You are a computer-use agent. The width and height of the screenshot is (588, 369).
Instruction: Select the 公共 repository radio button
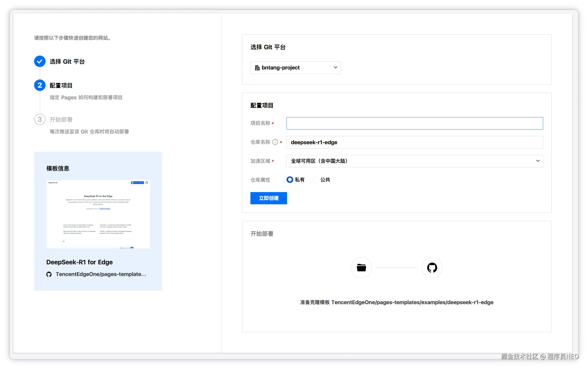tap(315, 180)
